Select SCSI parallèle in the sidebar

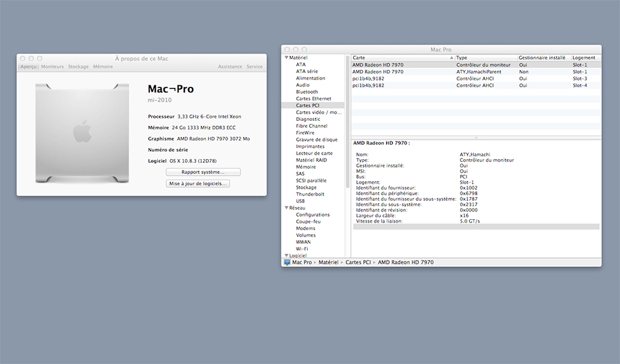(311, 180)
